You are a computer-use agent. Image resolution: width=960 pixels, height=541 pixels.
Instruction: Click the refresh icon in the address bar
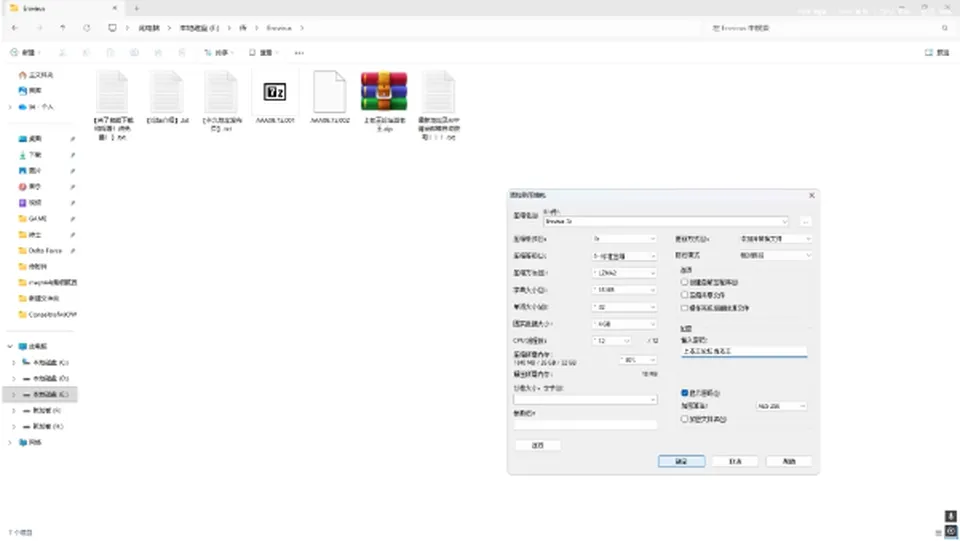pos(87,28)
